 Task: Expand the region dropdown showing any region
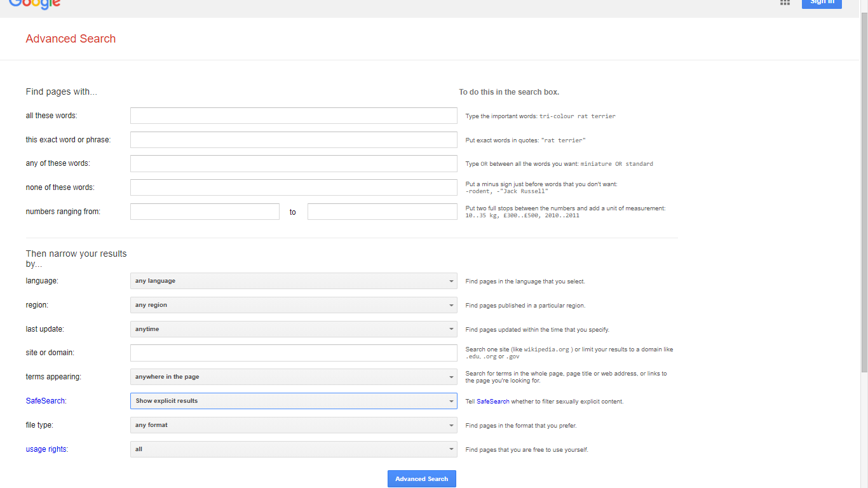coord(294,305)
